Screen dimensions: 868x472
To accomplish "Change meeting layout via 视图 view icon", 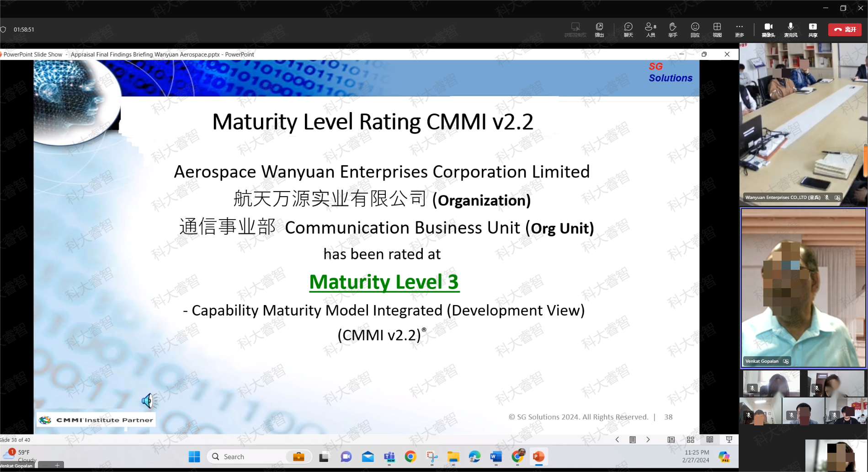I will coord(717,30).
